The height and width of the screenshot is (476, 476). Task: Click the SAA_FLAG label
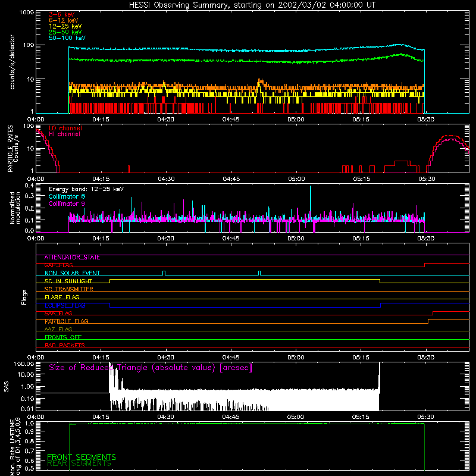58,314
